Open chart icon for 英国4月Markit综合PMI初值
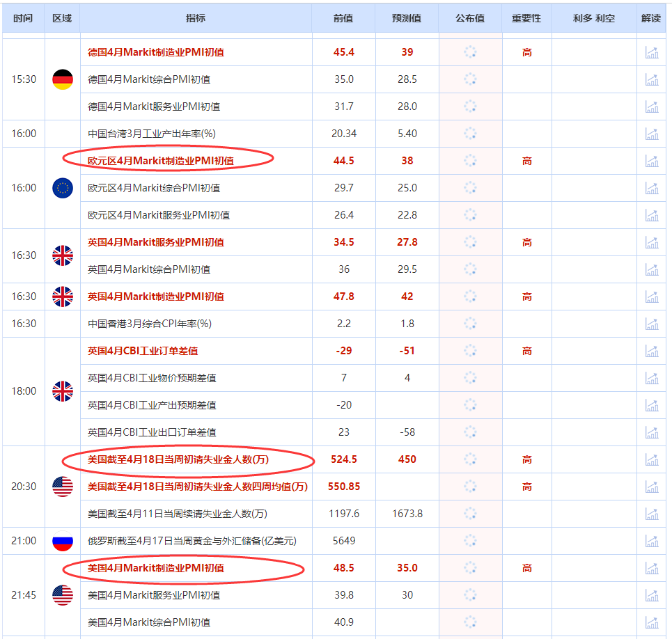Screen dimensions: 672x639 coord(652,269)
